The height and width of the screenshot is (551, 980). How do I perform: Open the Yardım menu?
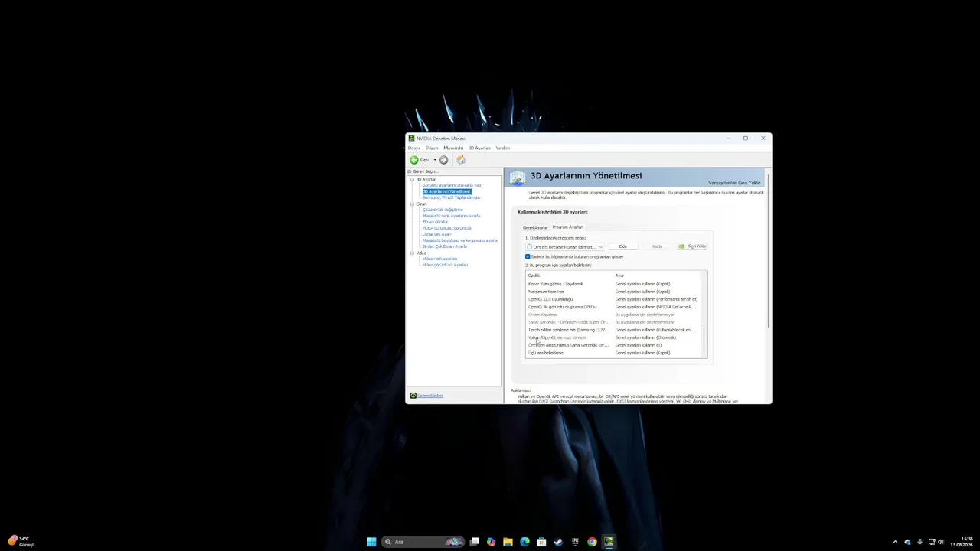tap(502, 148)
